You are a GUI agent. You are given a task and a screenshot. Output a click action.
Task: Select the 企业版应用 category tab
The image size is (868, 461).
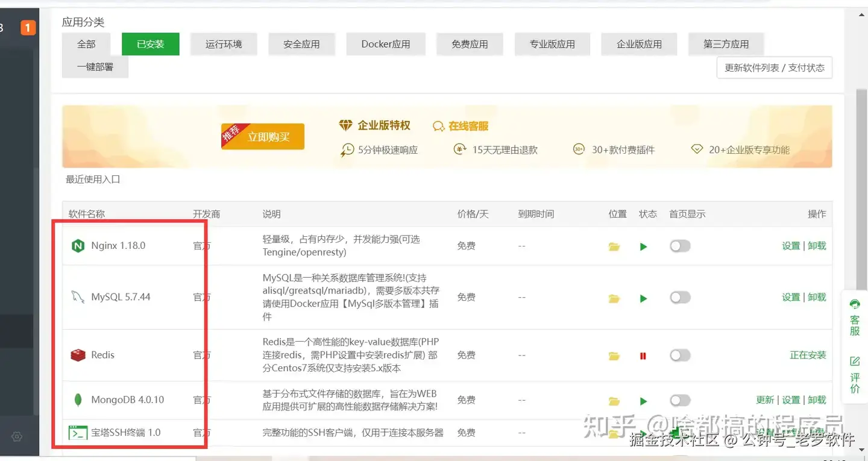point(639,44)
